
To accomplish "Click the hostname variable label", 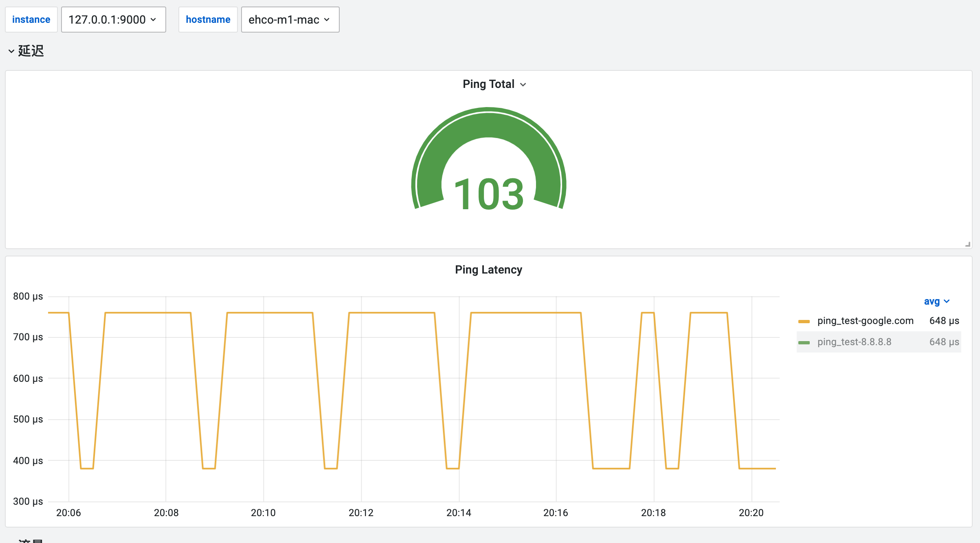I will click(208, 20).
